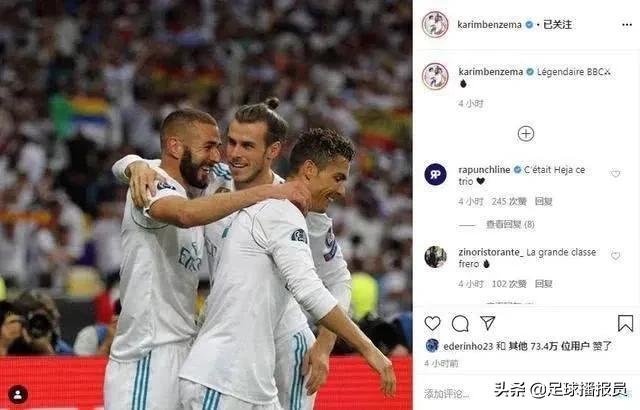This screenshot has height=410, width=640.
Task: Like rapunchline's comment heart
Action: click(x=616, y=174)
